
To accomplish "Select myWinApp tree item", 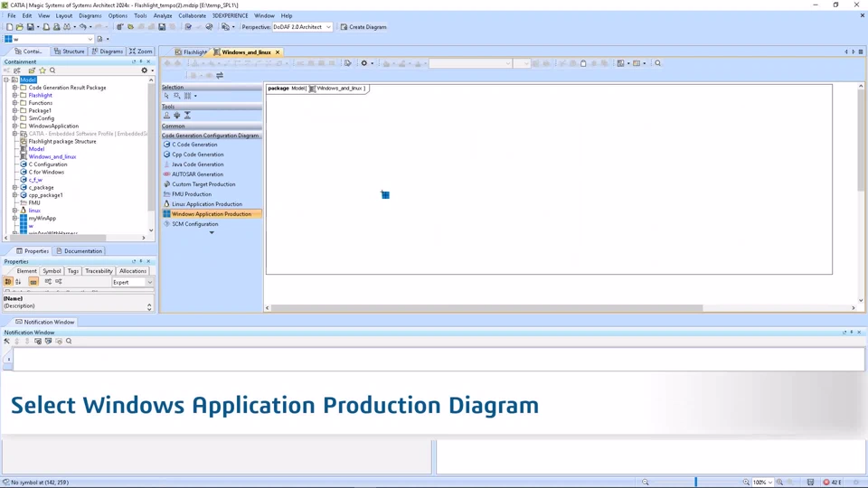I will click(x=42, y=219).
